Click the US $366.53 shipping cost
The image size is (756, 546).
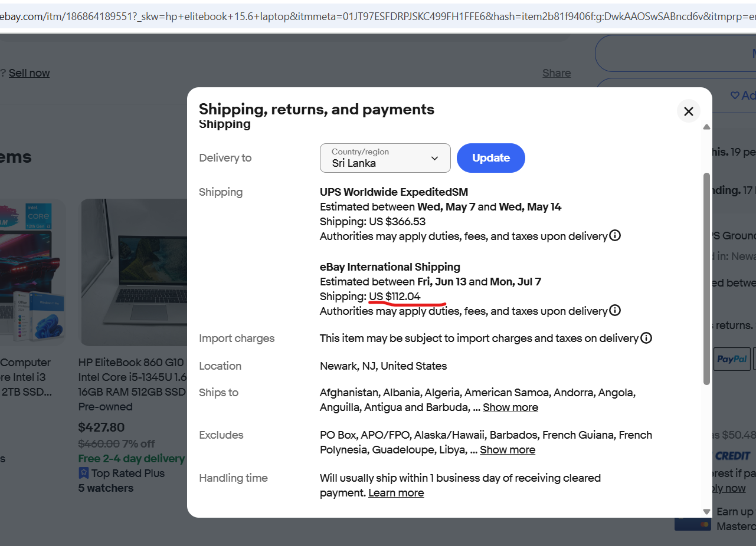tap(398, 222)
